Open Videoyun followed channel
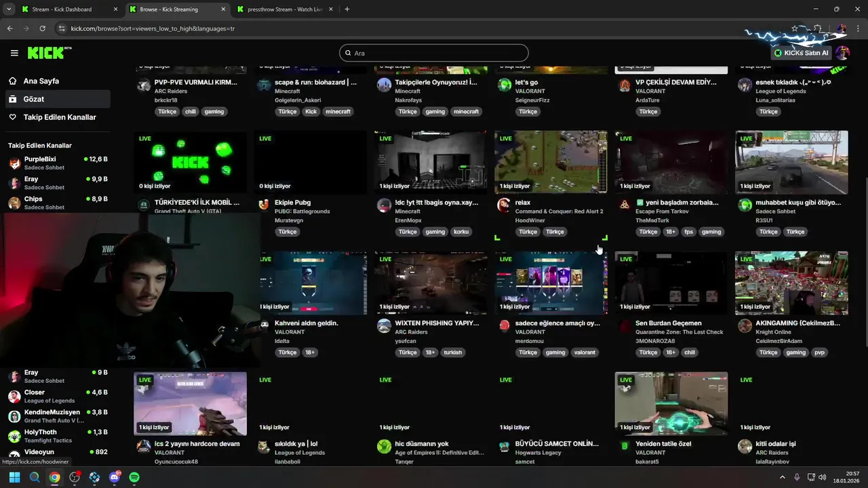The width and height of the screenshot is (868, 488). click(x=58, y=455)
